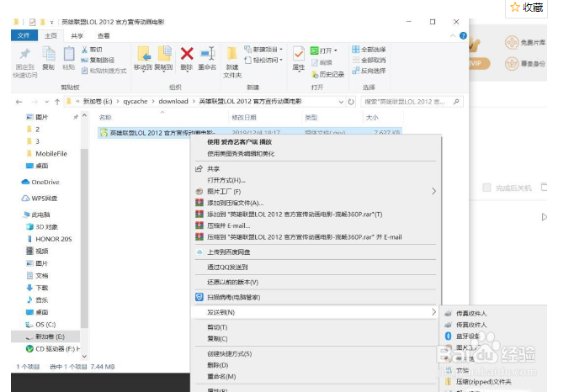The width and height of the screenshot is (569, 392).
Task: Select OneDrive in navigation pane
Action: pos(40,182)
